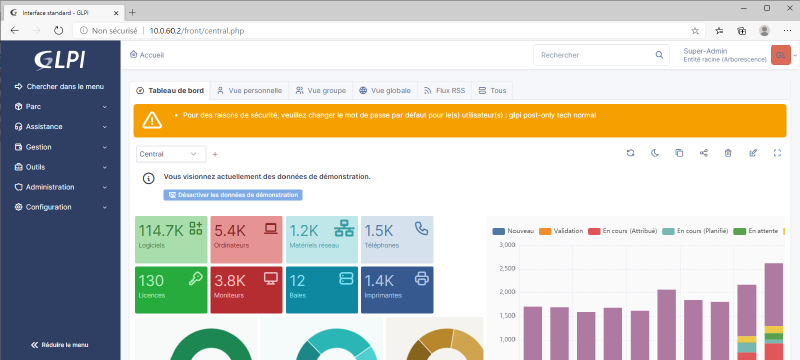
Task: Click Désactiver les données de démonstration
Action: coord(233,195)
